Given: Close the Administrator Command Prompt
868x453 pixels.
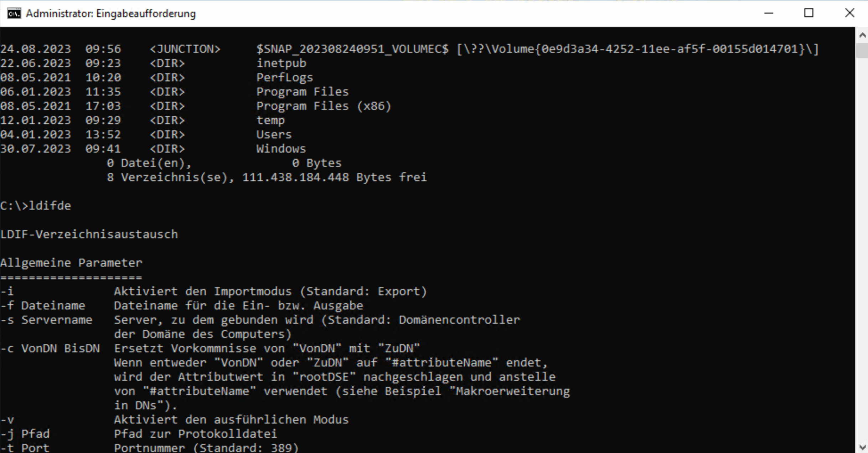Looking at the screenshot, I should 850,13.
